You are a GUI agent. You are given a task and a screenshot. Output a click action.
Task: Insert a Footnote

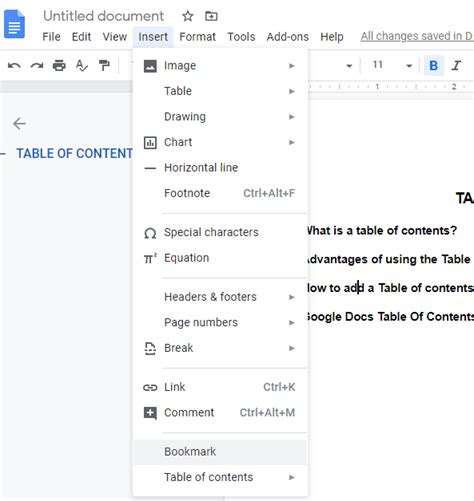pyautogui.click(x=220, y=194)
